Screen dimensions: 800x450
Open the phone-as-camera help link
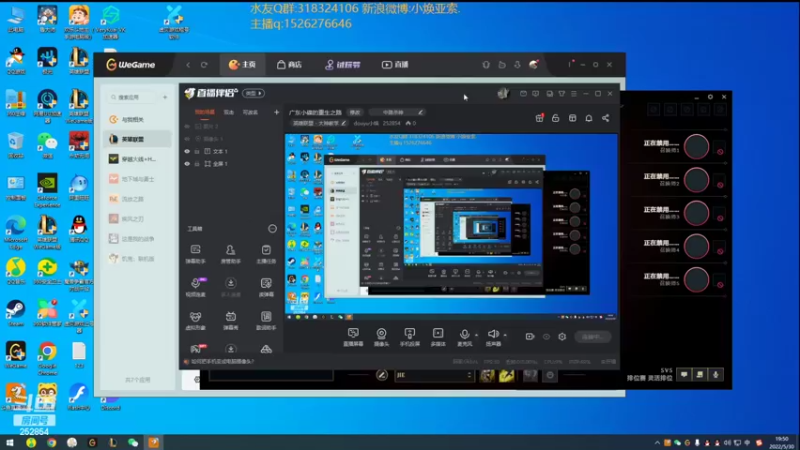pyautogui.click(x=223, y=362)
